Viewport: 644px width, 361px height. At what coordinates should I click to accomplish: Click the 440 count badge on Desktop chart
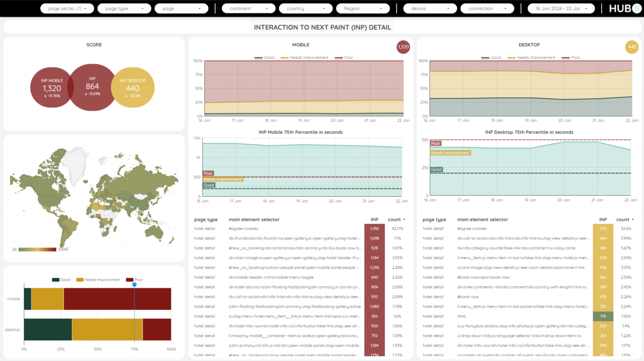pyautogui.click(x=631, y=47)
